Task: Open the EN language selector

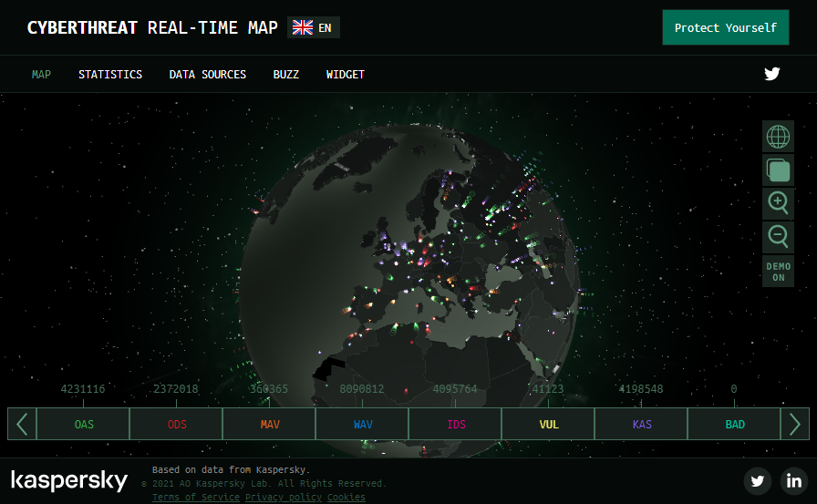Action: (x=313, y=27)
